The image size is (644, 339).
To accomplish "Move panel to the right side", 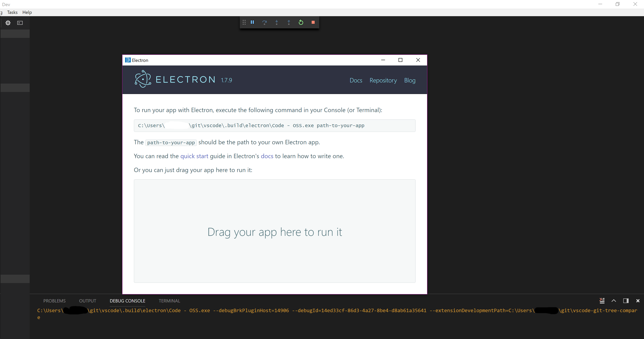I will coord(626,301).
